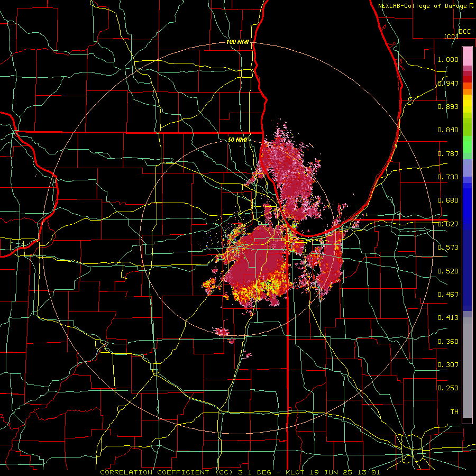
Task: Click the 0.413 value on the color scale
Action: click(x=448, y=318)
